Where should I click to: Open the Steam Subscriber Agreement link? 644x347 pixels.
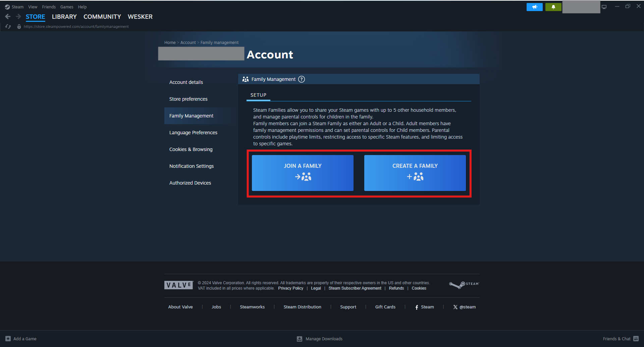(355, 288)
